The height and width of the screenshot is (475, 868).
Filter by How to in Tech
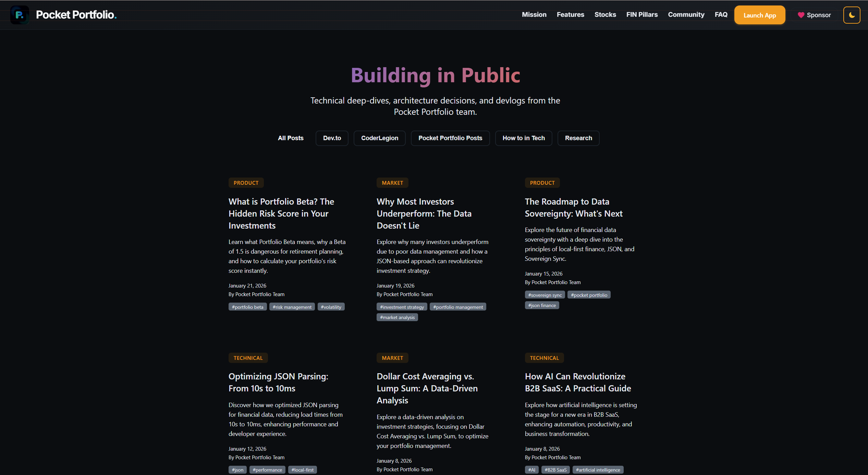pos(523,138)
